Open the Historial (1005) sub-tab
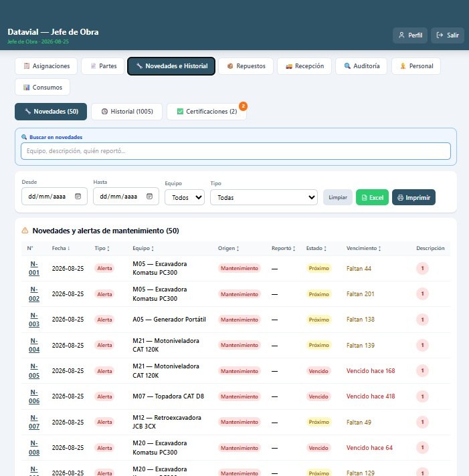 pos(127,112)
